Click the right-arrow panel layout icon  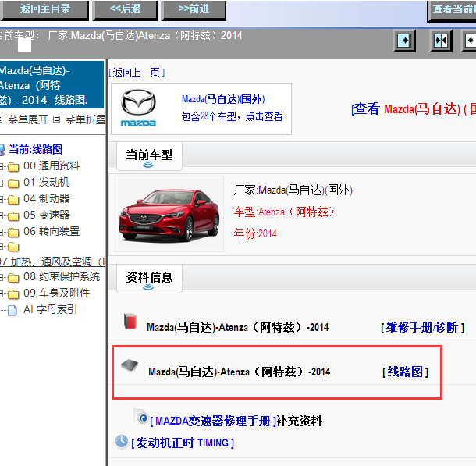(405, 41)
